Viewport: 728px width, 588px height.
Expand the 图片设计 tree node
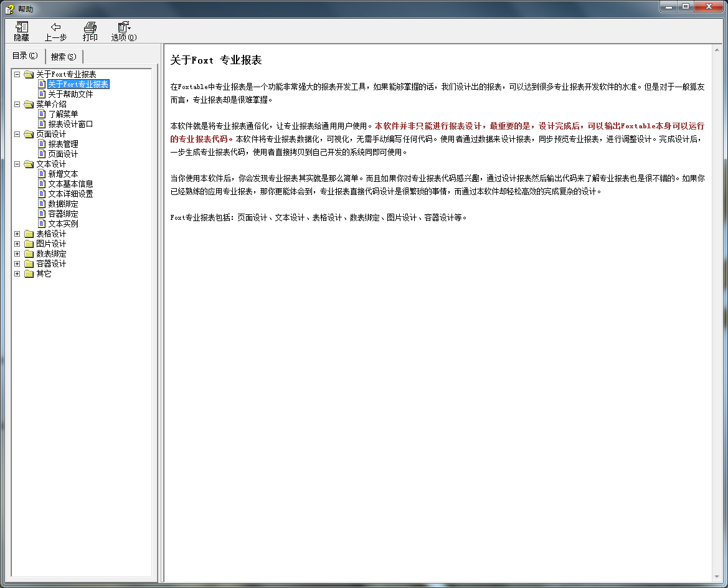tap(17, 244)
